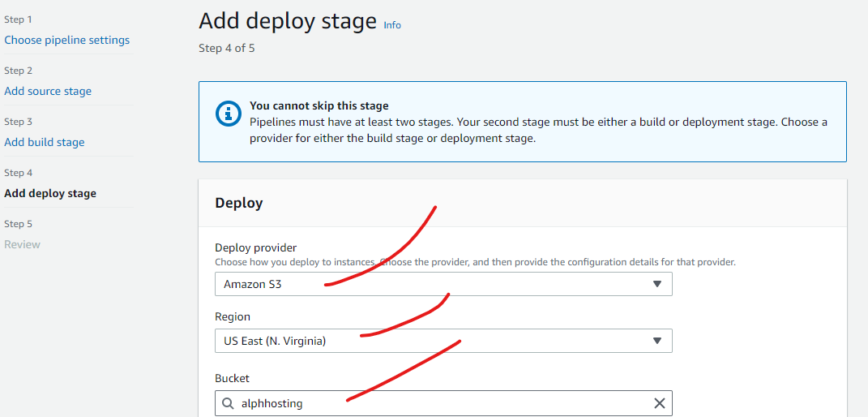Click the Bucket field label
The width and height of the screenshot is (868, 417).
coord(232,378)
